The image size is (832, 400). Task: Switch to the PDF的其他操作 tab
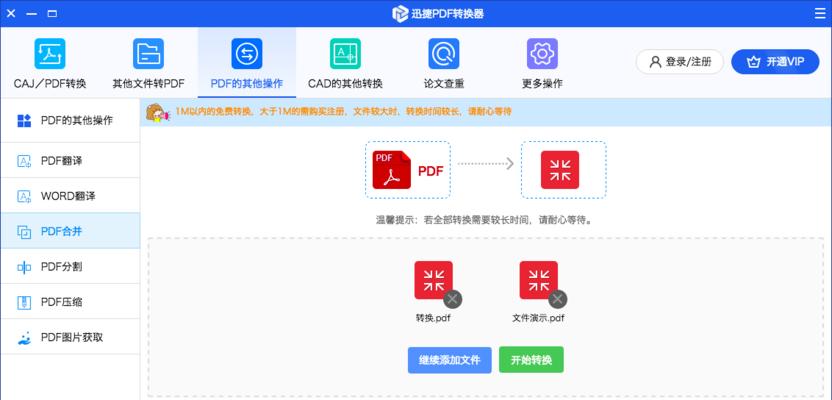point(247,63)
